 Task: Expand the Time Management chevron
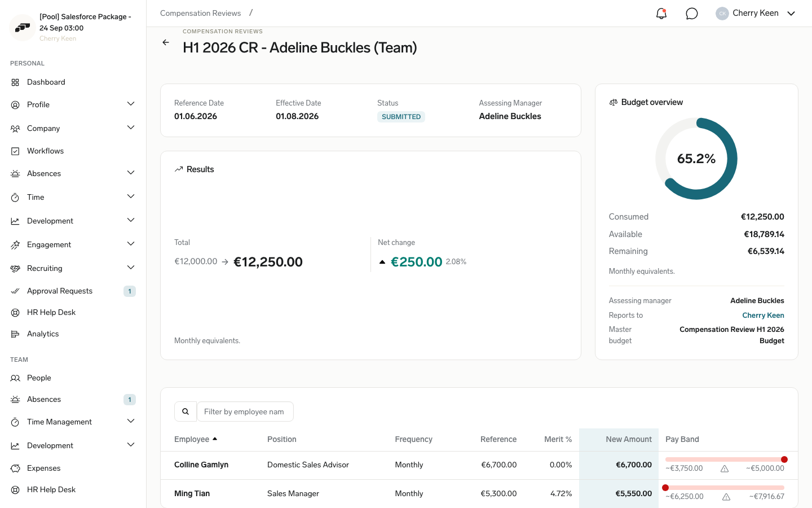pyautogui.click(x=131, y=421)
